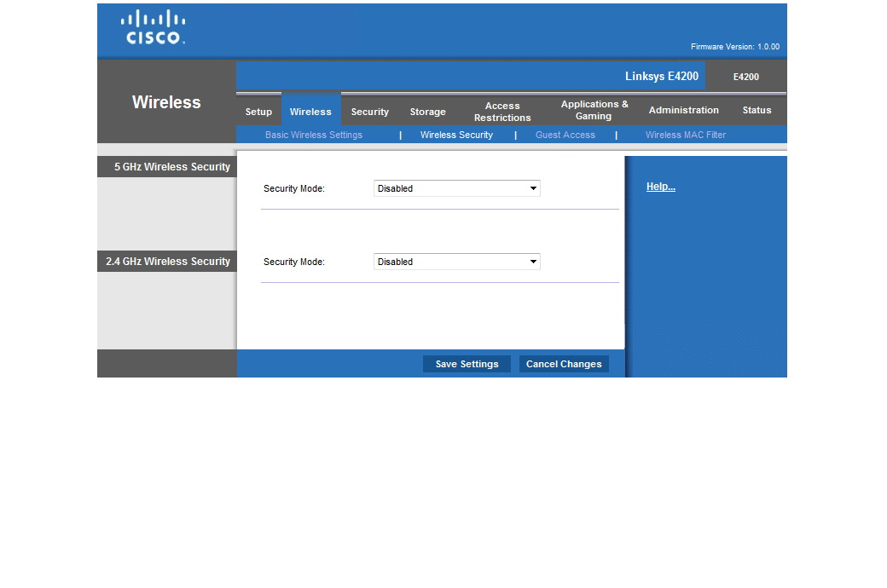Go to the Storage tab

point(427,112)
